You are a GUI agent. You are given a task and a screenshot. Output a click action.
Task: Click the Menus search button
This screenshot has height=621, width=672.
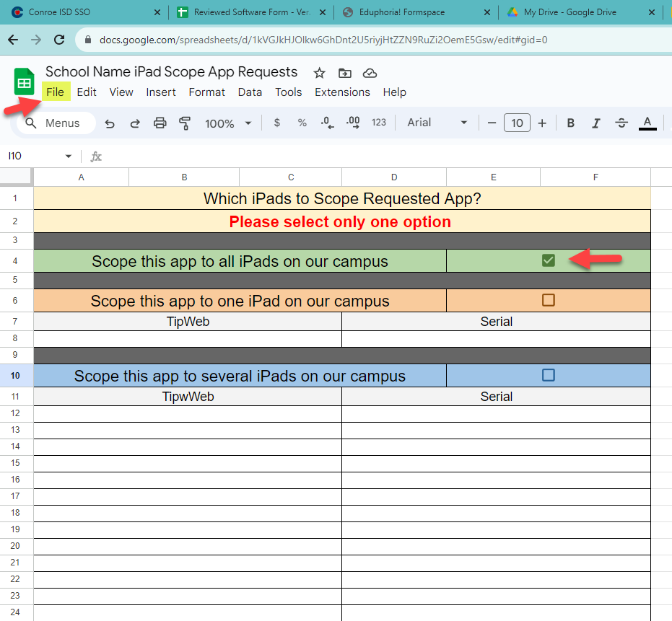(x=55, y=123)
